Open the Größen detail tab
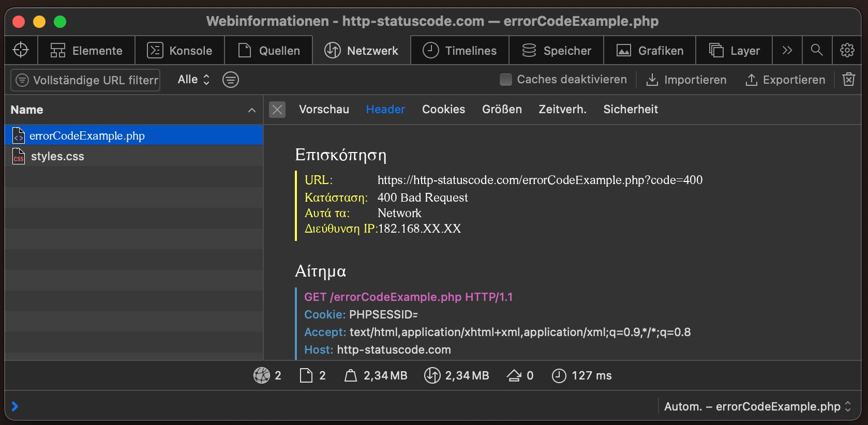The width and height of the screenshot is (868, 425). tap(502, 109)
